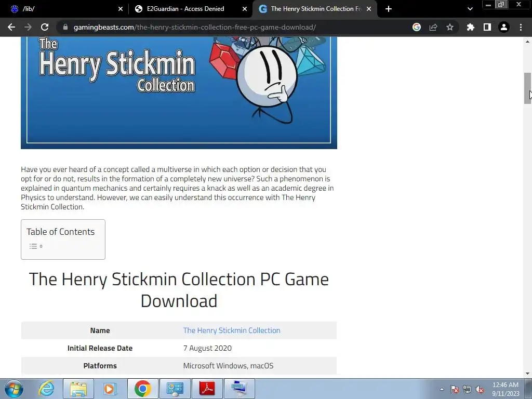The height and width of the screenshot is (399, 532).
Task: Share this page icon
Action: point(433,27)
